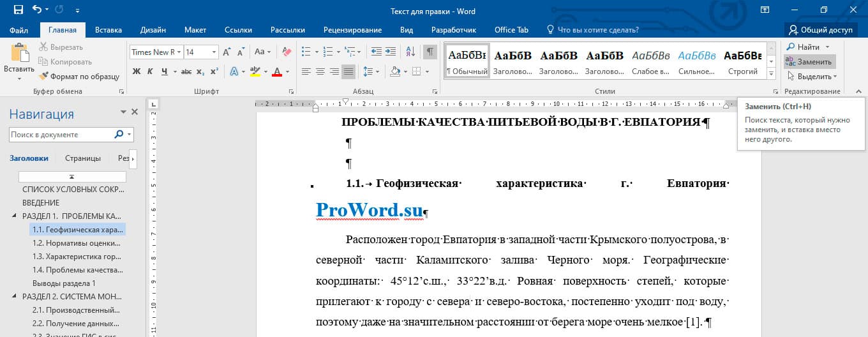Toggle subscript formatting
This screenshot has height=337, width=868.
pyautogui.click(x=200, y=71)
